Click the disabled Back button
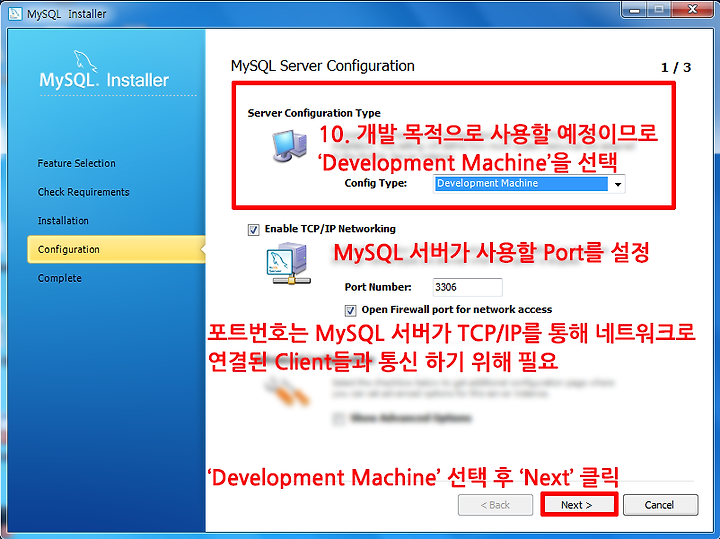The width and height of the screenshot is (720, 539). point(495,505)
